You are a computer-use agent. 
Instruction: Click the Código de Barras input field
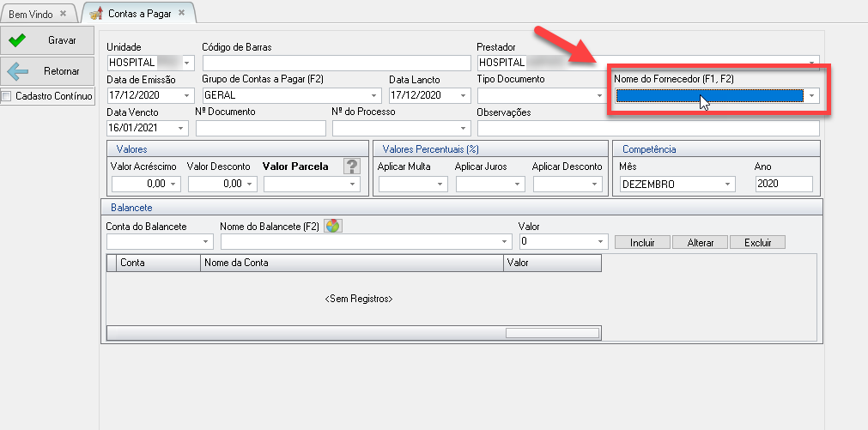coord(337,63)
